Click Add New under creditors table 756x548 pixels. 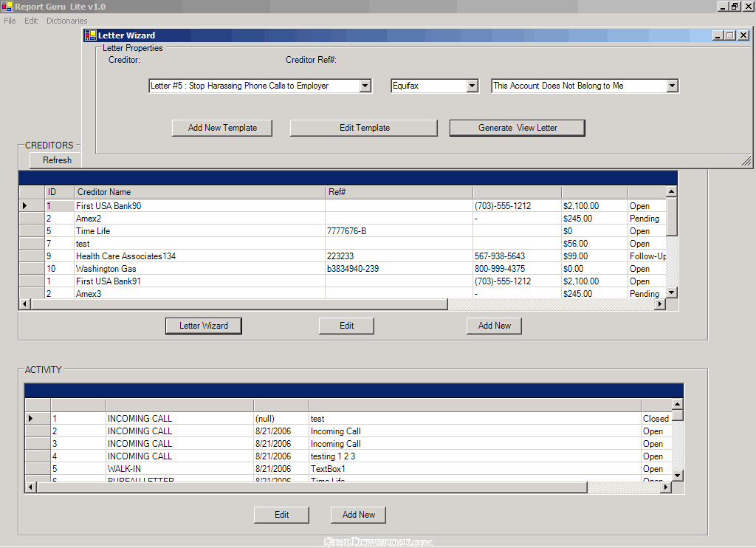tap(494, 326)
